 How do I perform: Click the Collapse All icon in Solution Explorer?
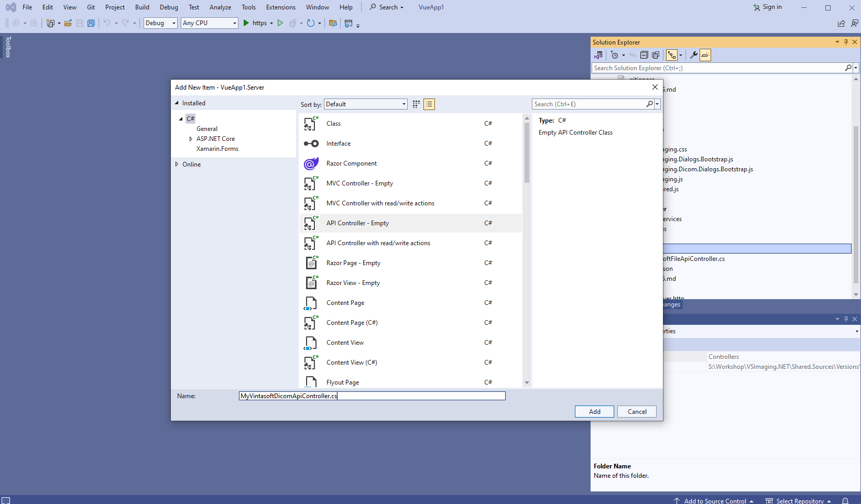click(644, 55)
